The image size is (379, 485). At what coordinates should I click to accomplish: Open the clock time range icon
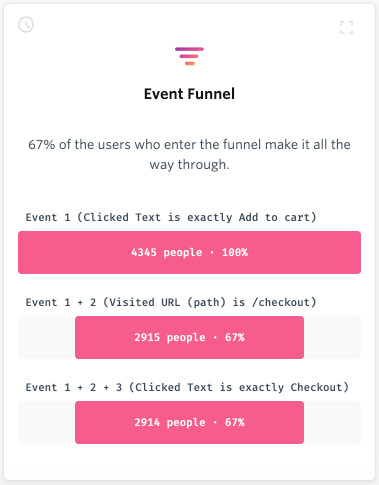pos(26,25)
